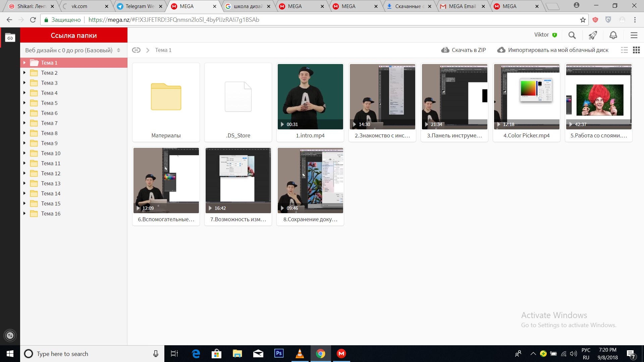The height and width of the screenshot is (362, 644).
Task: Open the transfers icon at sidebar bottom
Action: [x=10, y=335]
